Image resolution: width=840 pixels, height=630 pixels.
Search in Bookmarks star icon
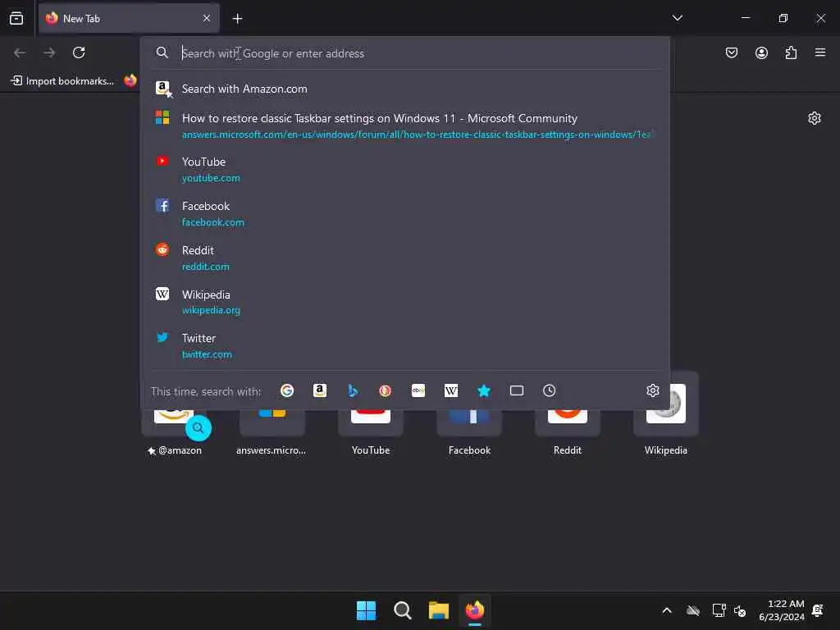484,390
